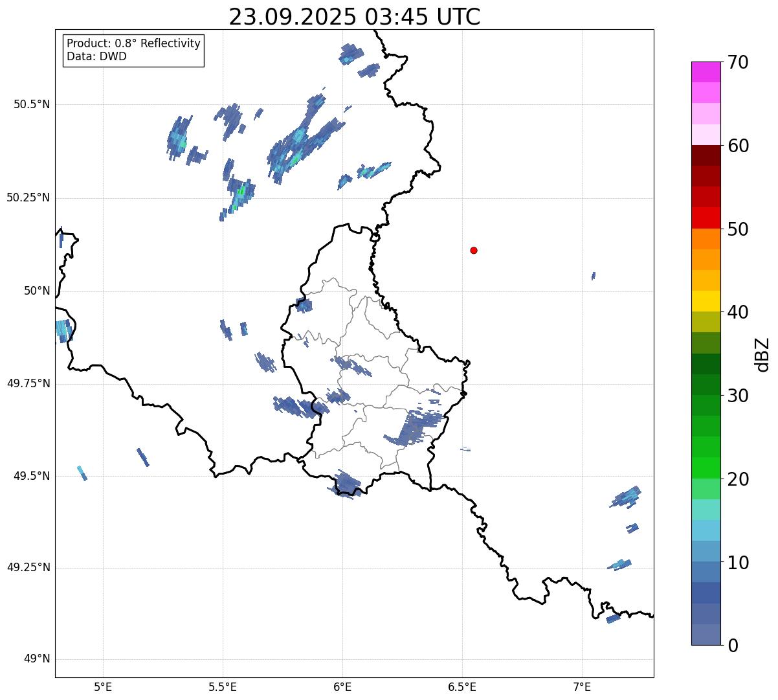The image size is (778, 700).
Task: Click the Data: DWD label
Action: (x=96, y=56)
